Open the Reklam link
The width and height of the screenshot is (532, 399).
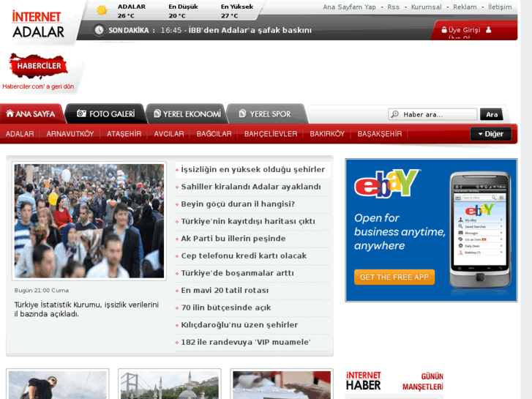point(465,7)
